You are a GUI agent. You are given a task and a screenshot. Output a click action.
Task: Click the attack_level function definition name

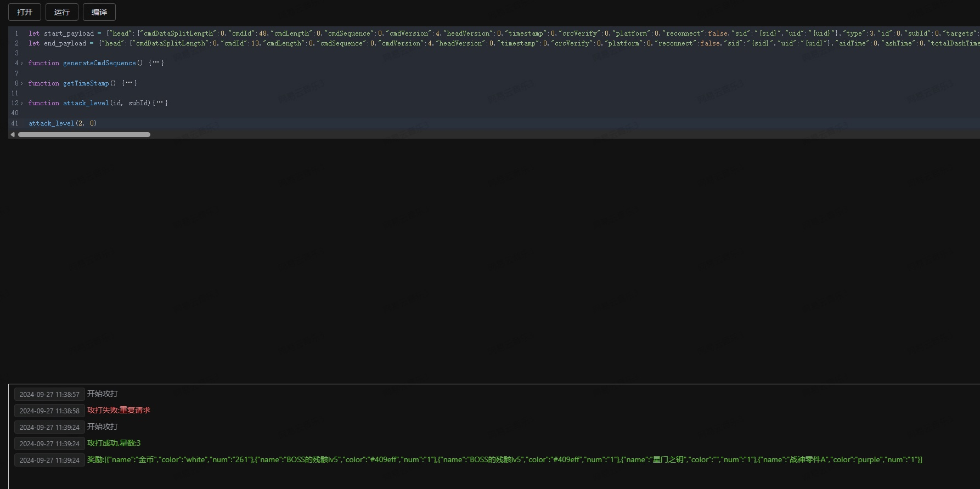pos(86,103)
